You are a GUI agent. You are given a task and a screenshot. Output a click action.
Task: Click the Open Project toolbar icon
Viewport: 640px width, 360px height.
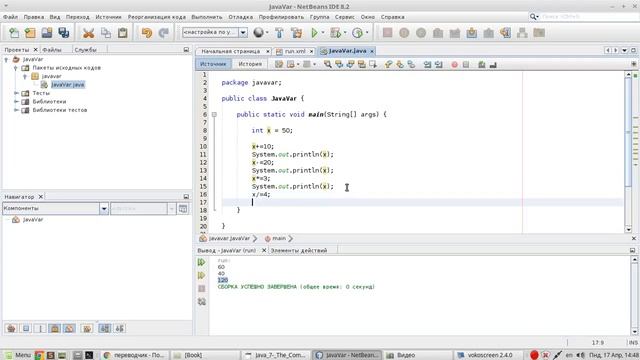click(x=47, y=33)
